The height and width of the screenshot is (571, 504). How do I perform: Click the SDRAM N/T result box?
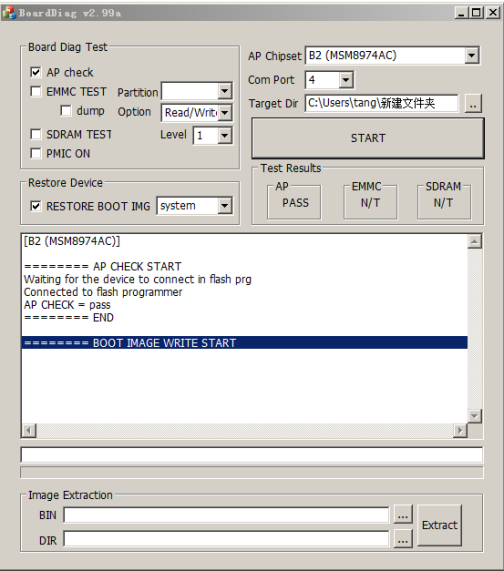[x=444, y=202]
